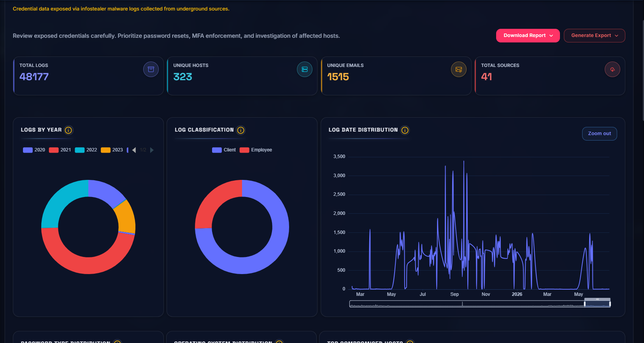
Task: Toggle the Client legend series
Action: pos(224,150)
